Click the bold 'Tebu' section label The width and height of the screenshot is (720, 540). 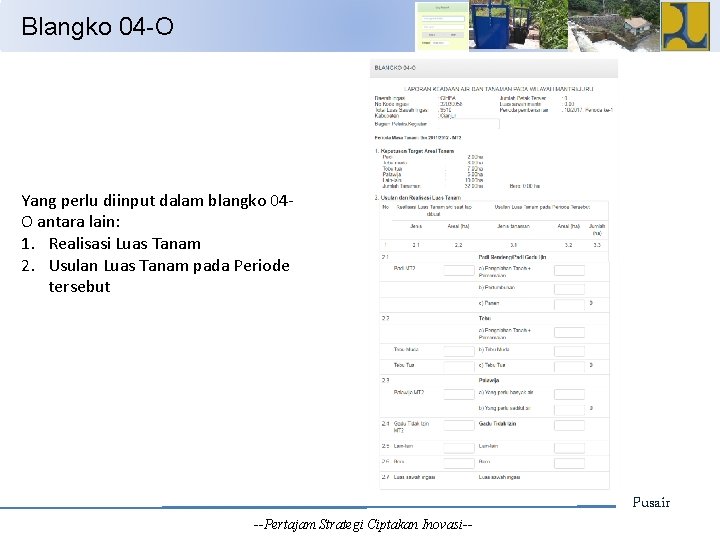[484, 318]
